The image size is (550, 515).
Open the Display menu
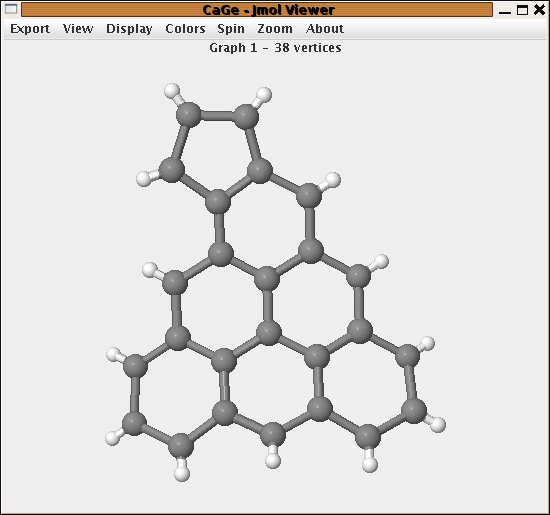(x=129, y=29)
